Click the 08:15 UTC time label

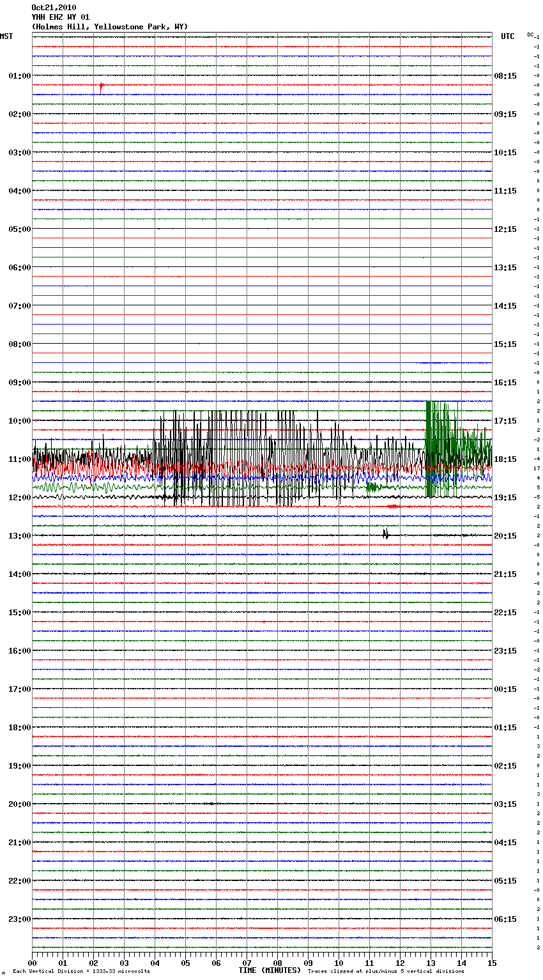[505, 76]
